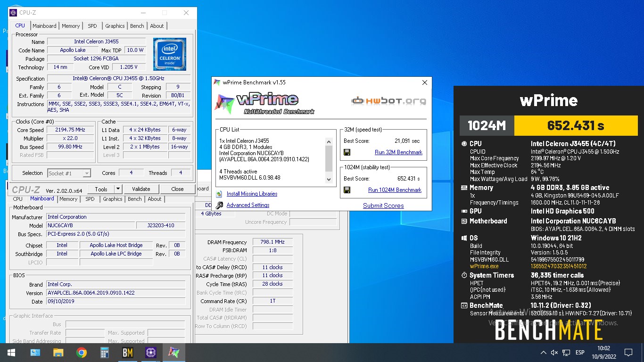Open the taskbar icon next to Start
Screen dimensions: 644x362
pyautogui.click(x=35, y=353)
